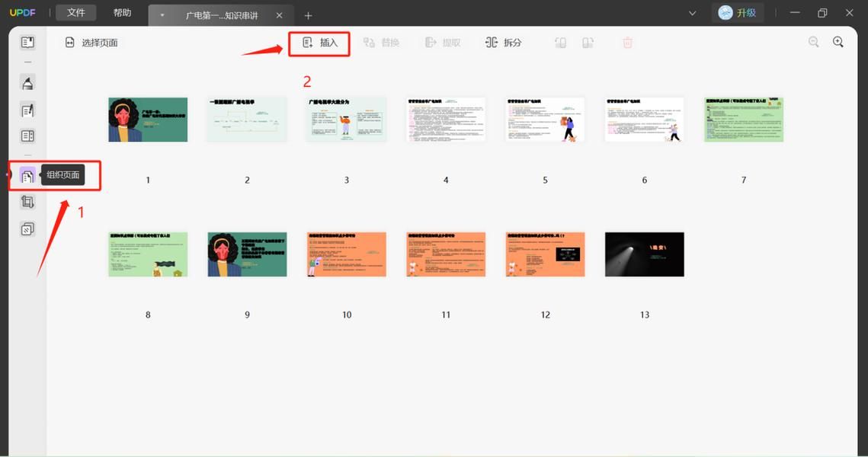Select page 1 thumbnail
868x457 pixels.
pos(148,120)
